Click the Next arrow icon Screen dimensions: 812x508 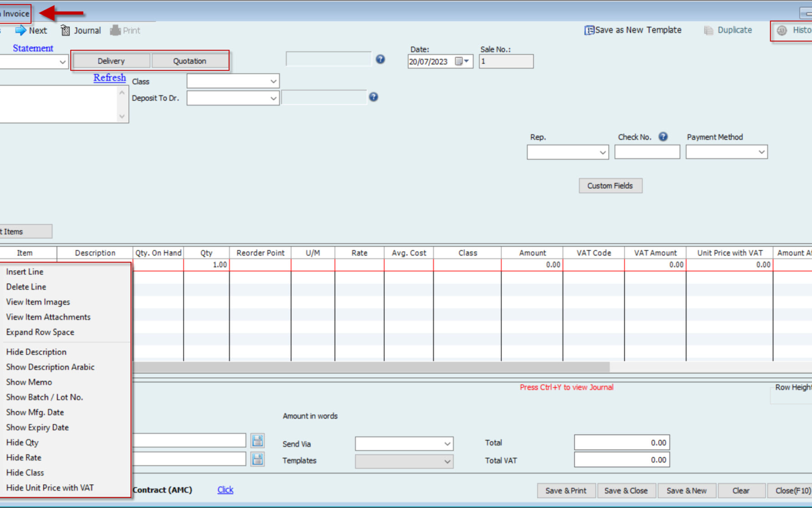[x=21, y=30]
